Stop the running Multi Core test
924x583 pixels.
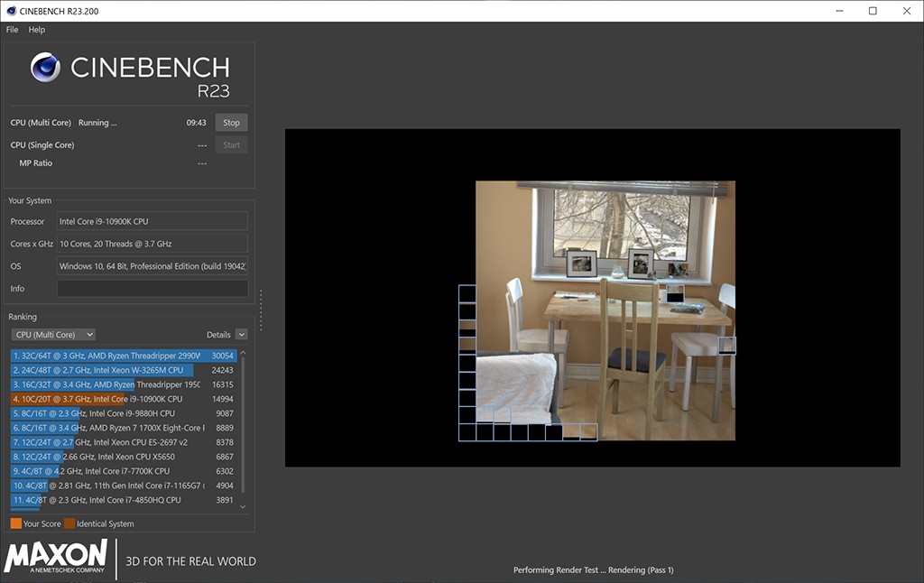[x=231, y=123]
